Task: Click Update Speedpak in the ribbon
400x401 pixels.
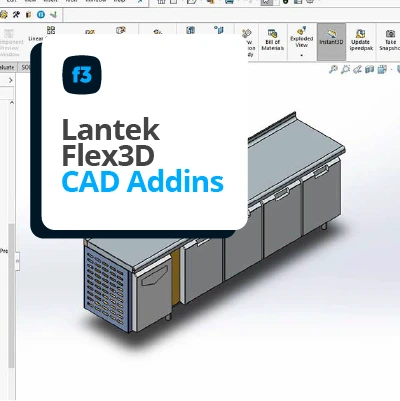Action: 360,40
